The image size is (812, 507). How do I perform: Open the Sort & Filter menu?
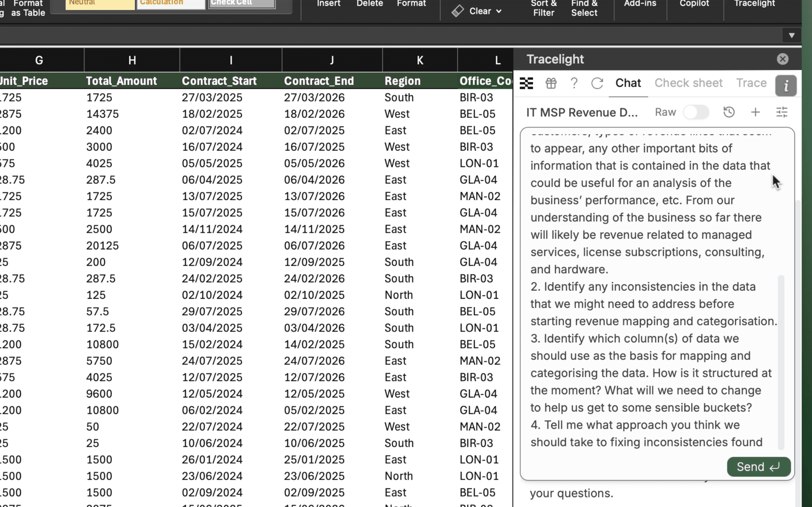tap(544, 8)
